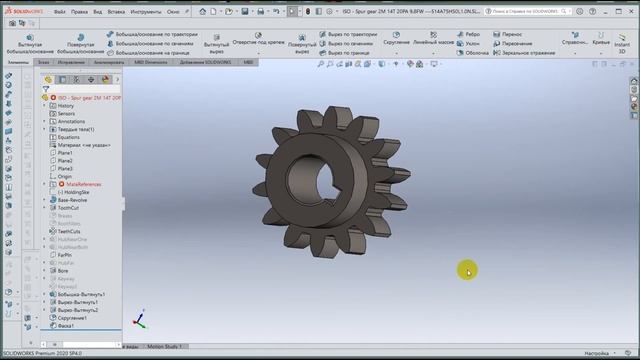Viewport: 640px width, 360px height.
Task: Click the Rebuild traffic light icon
Action: tap(308, 11)
